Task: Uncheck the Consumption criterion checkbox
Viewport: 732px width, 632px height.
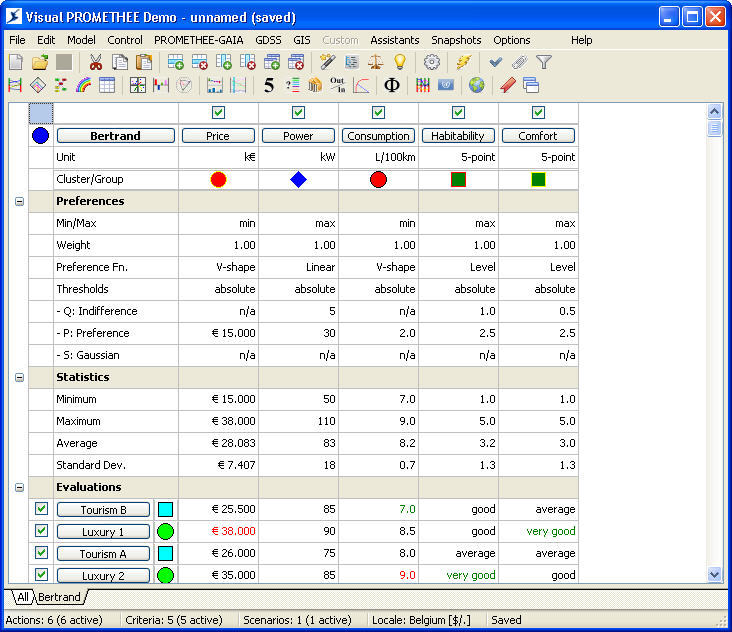Action: pyautogui.click(x=378, y=112)
